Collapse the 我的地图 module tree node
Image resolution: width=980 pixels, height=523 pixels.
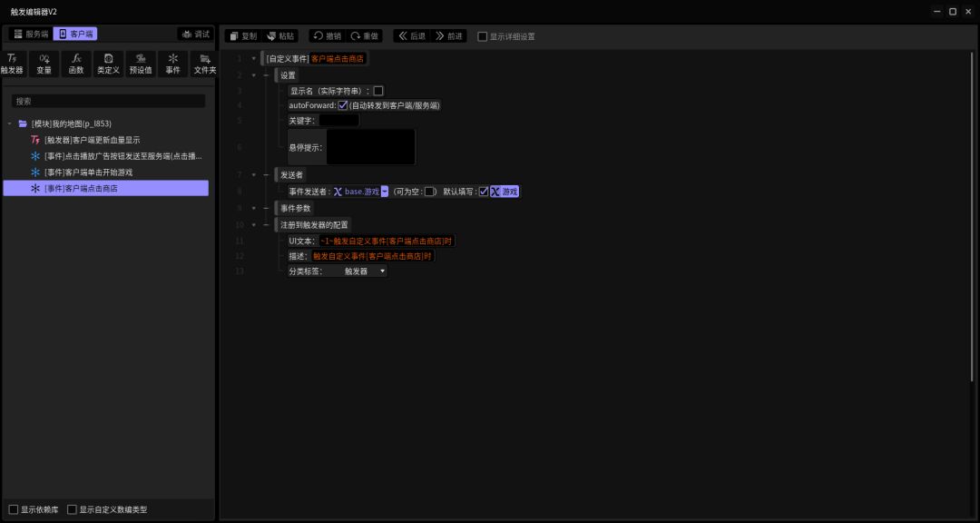point(9,123)
